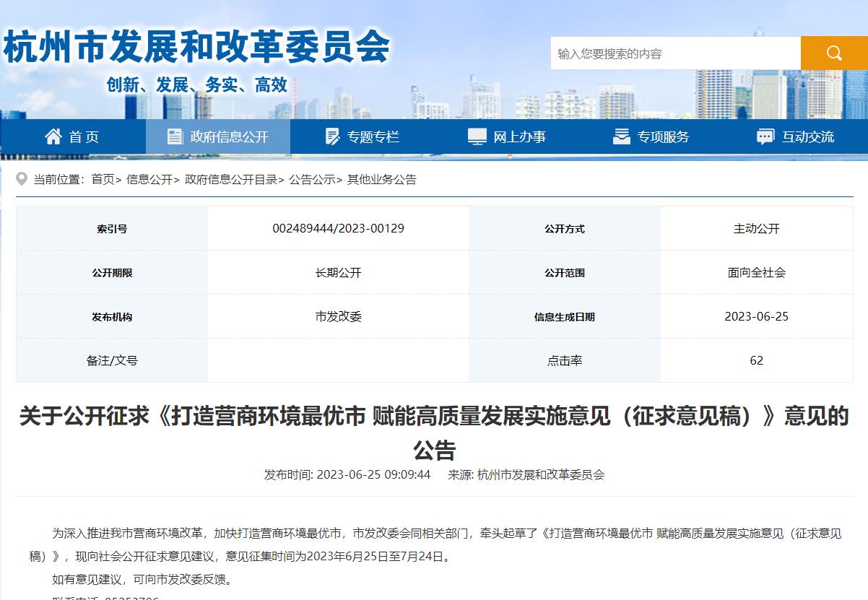Image resolution: width=868 pixels, height=600 pixels.
Task: Select the chat bubble icon beside 互动交流
Action: click(x=765, y=136)
